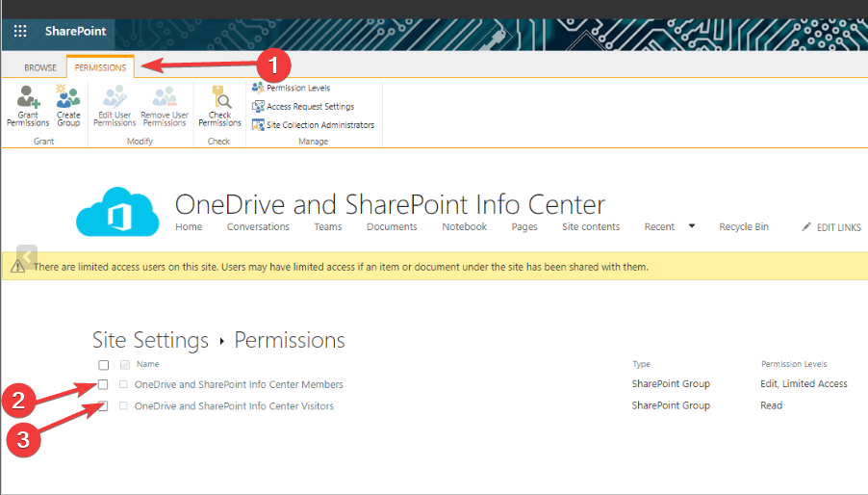
Task: Open Site contents in navigation
Action: [591, 226]
